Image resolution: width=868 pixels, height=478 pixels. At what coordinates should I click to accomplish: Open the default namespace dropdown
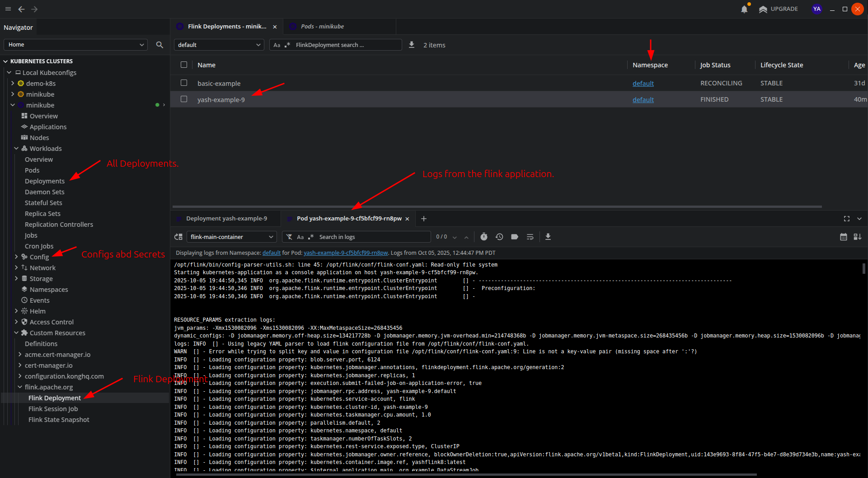[x=219, y=45]
